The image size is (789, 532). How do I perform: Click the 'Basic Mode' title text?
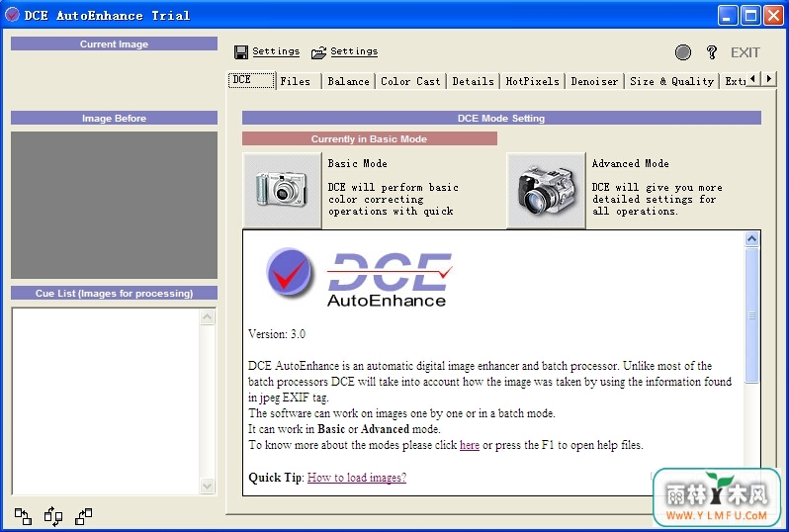(x=357, y=163)
